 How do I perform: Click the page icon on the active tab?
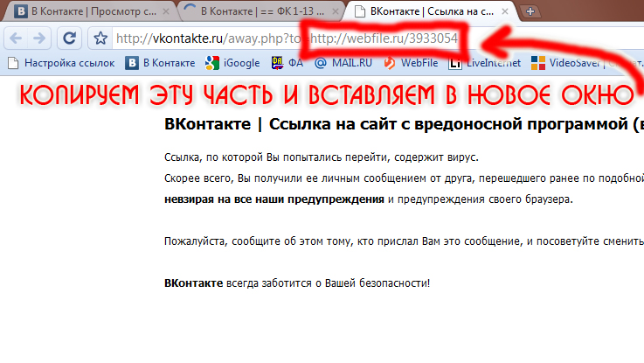(x=360, y=11)
